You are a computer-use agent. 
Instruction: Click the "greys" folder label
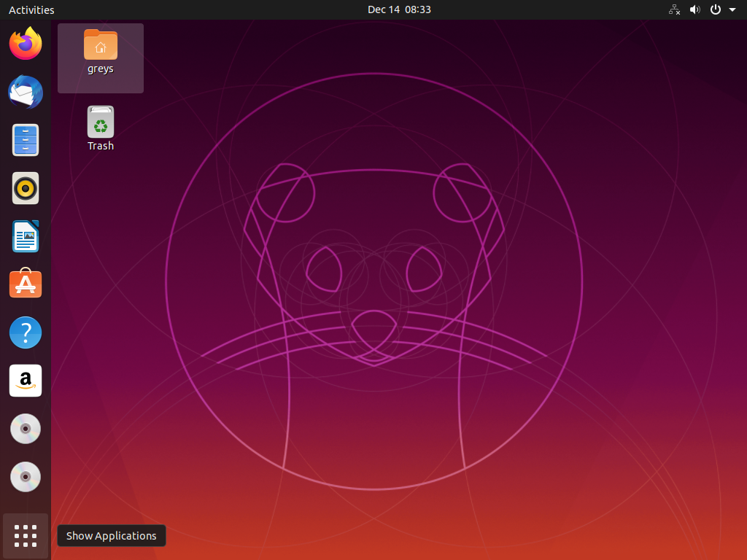point(101,69)
